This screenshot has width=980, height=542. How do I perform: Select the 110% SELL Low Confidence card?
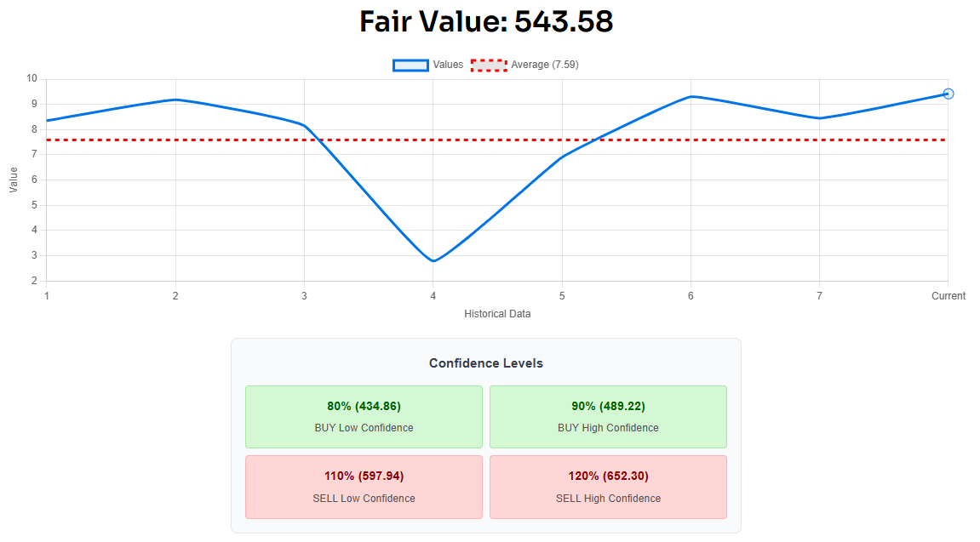point(364,487)
